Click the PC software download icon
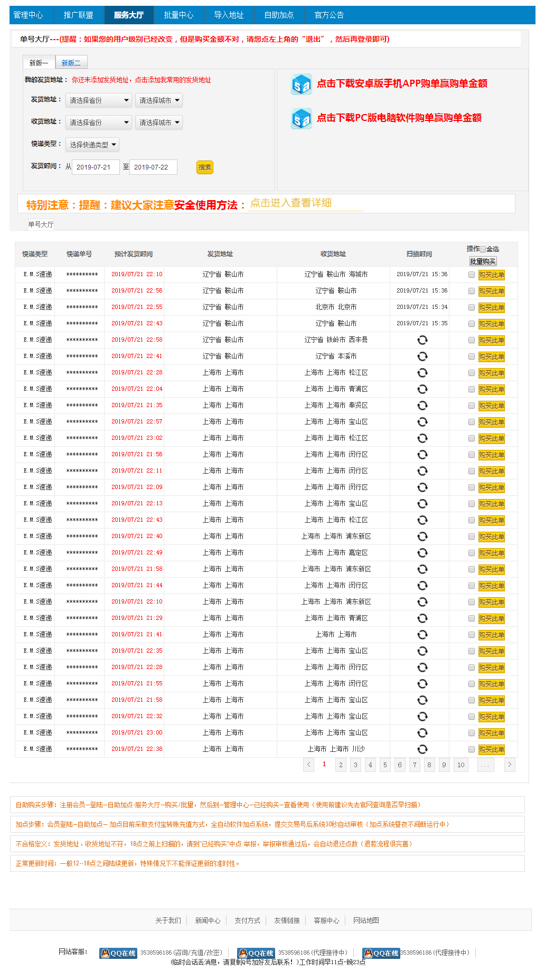Image resolution: width=545 pixels, height=980 pixels. (x=302, y=118)
